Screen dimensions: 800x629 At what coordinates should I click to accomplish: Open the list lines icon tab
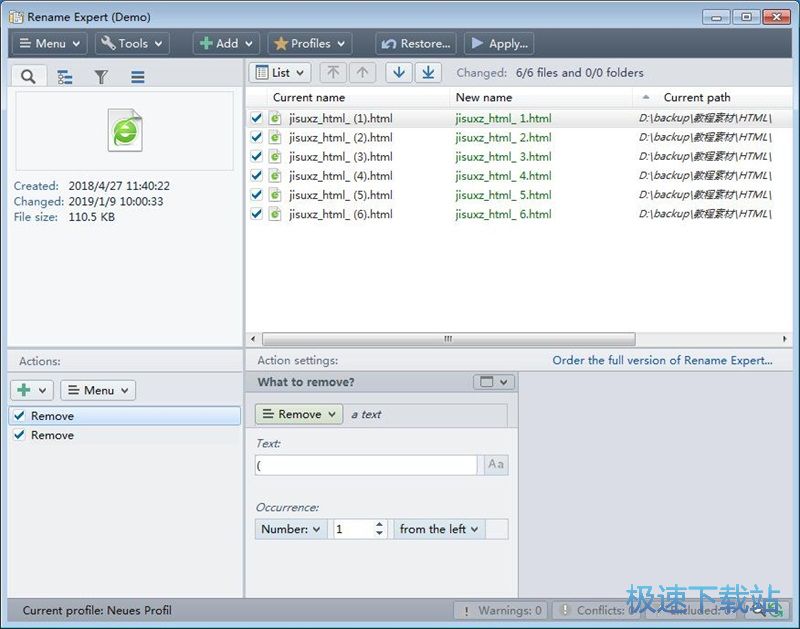coord(138,76)
